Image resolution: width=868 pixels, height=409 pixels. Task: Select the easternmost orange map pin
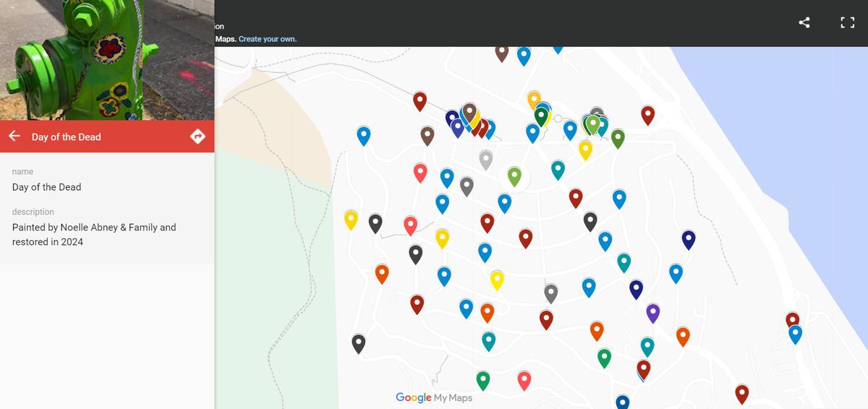click(x=683, y=335)
